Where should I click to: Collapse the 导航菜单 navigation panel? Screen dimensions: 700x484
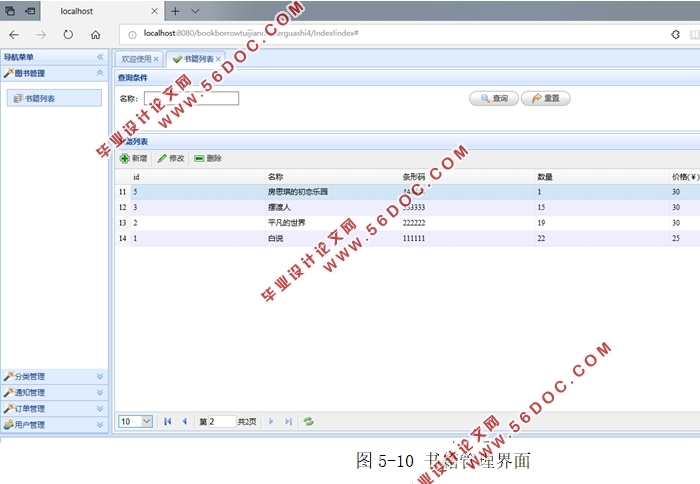coord(100,57)
